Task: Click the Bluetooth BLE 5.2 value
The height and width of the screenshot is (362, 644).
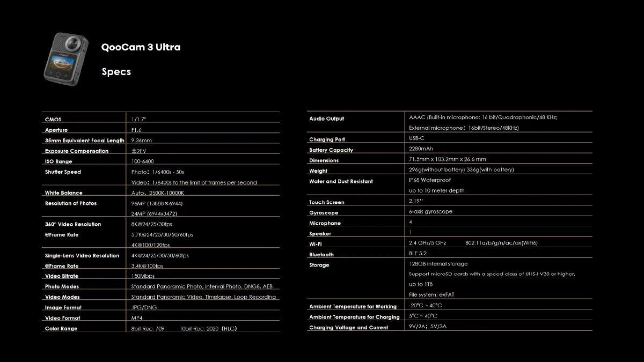Action: click(418, 253)
